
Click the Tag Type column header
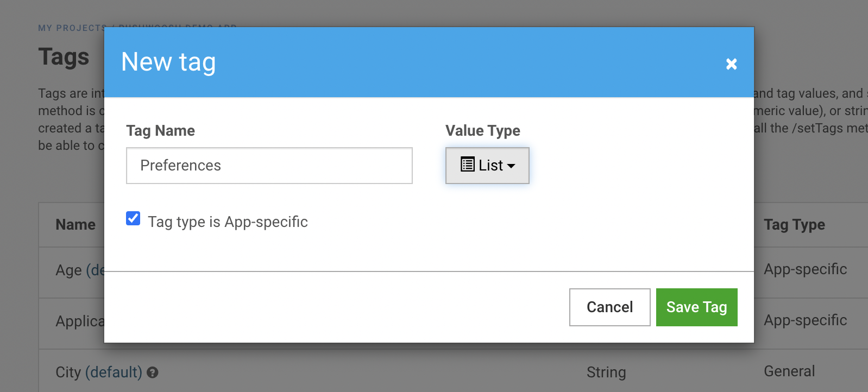(x=794, y=225)
